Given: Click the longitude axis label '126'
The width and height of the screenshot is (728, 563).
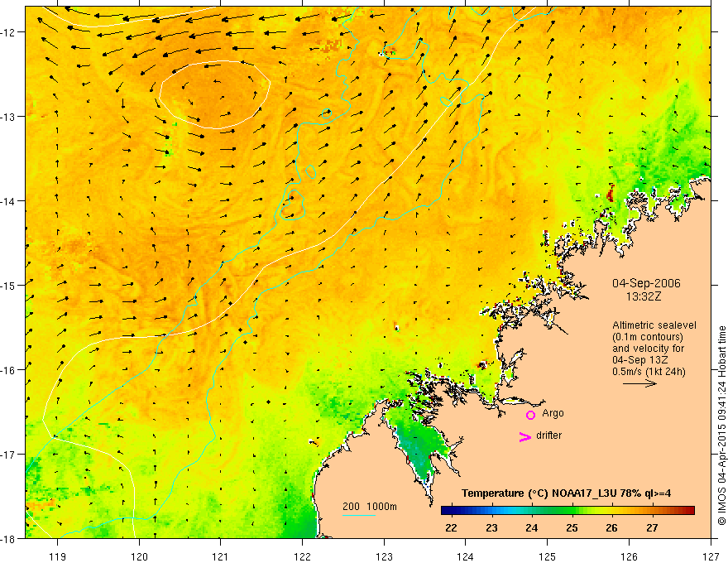Looking at the screenshot, I should point(629,556).
